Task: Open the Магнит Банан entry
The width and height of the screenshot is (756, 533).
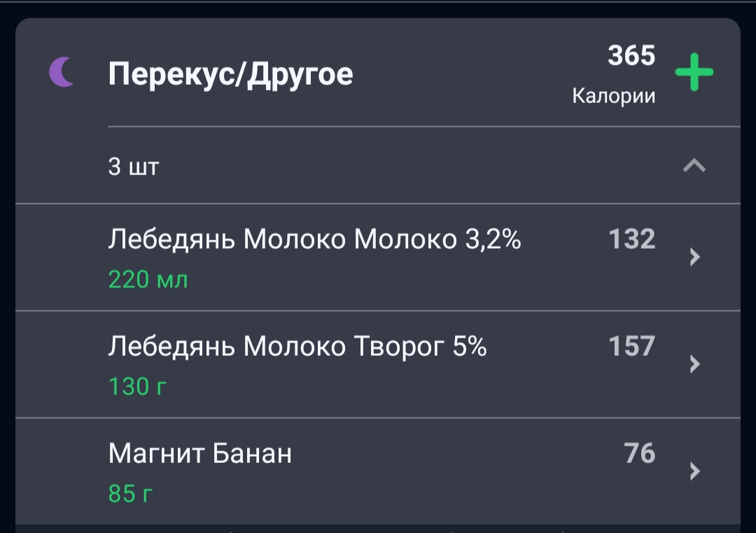Action: coord(378,472)
